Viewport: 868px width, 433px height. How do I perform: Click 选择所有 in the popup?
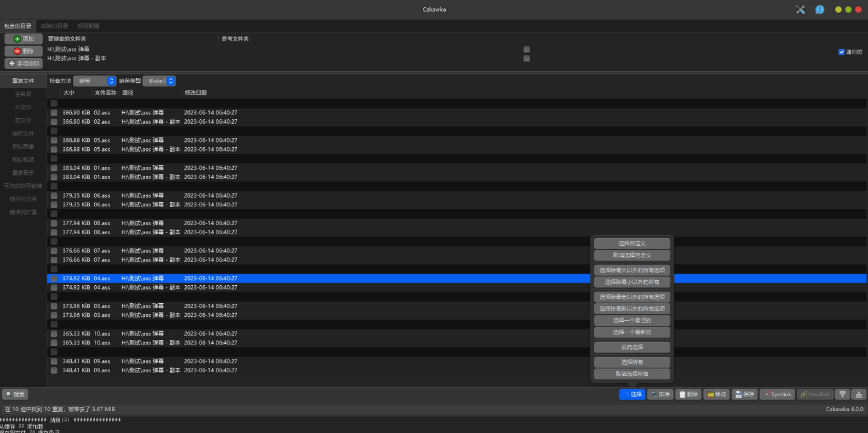pos(632,362)
